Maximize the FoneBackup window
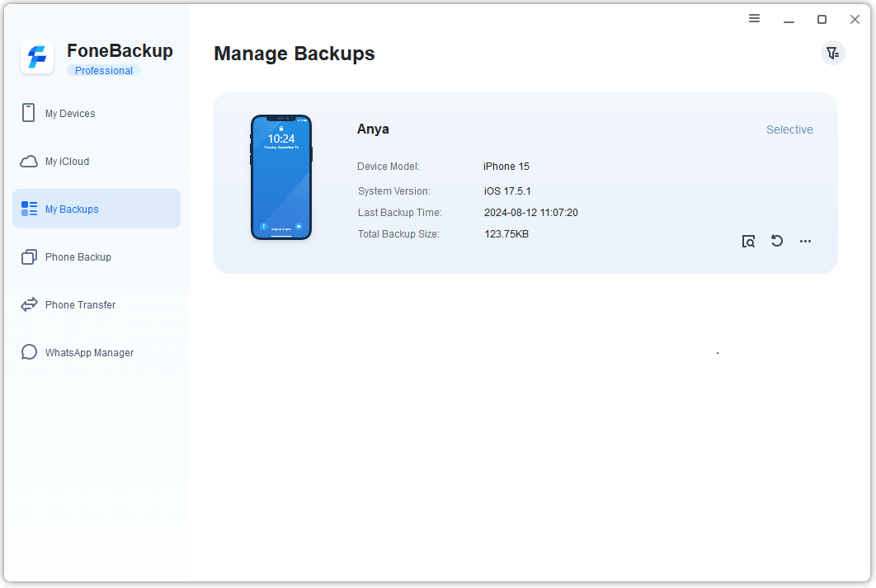This screenshot has width=876, height=588. pos(822,20)
